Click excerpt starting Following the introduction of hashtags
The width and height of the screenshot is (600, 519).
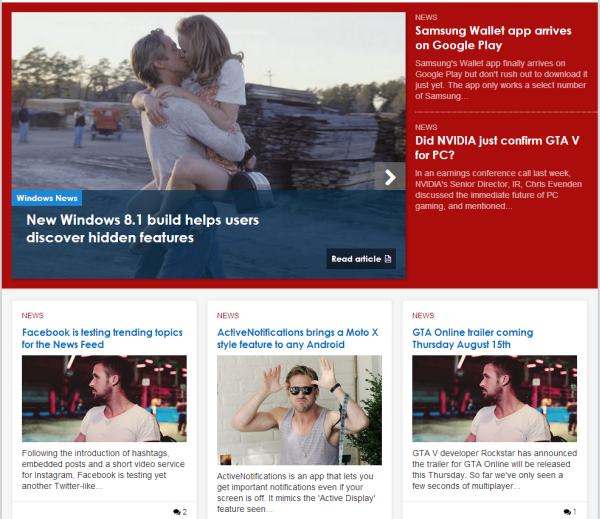(x=103, y=470)
